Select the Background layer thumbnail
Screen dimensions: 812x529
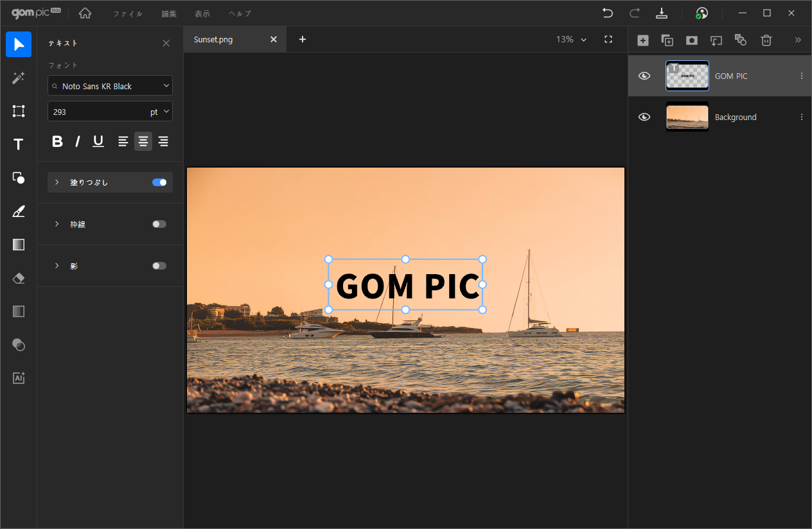tap(687, 117)
